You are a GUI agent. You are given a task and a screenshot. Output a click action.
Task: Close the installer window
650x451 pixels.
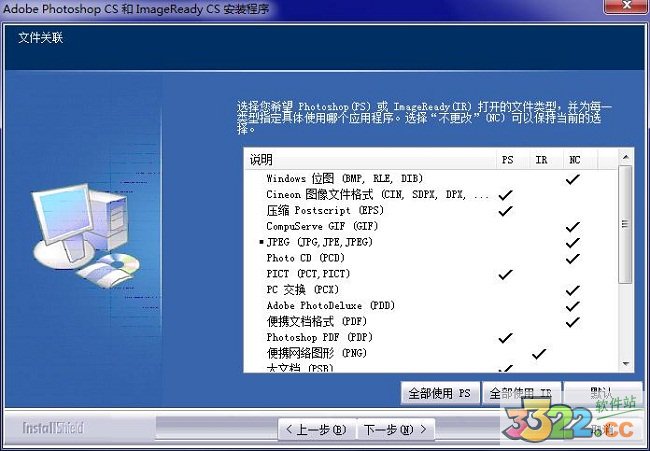627,6
